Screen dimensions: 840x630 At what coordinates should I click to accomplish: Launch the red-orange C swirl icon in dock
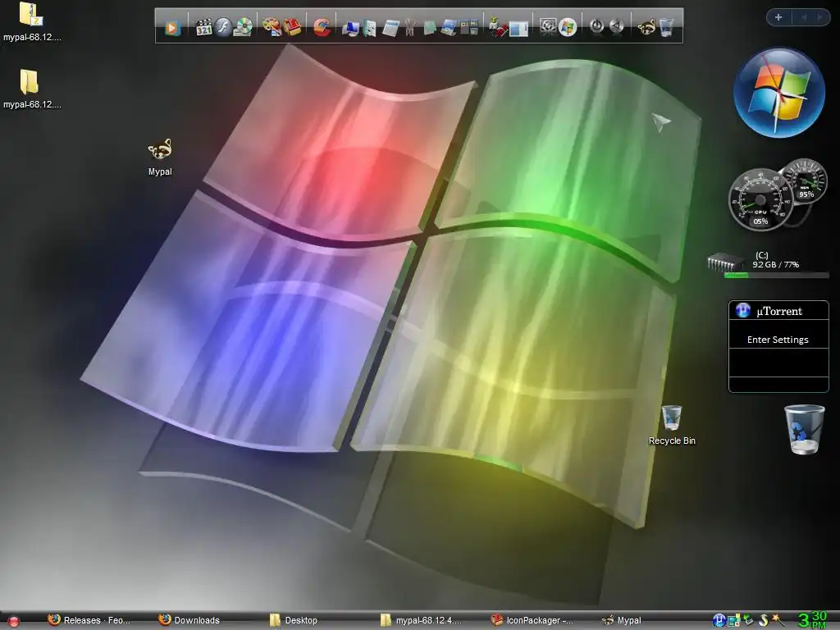[x=322, y=27]
